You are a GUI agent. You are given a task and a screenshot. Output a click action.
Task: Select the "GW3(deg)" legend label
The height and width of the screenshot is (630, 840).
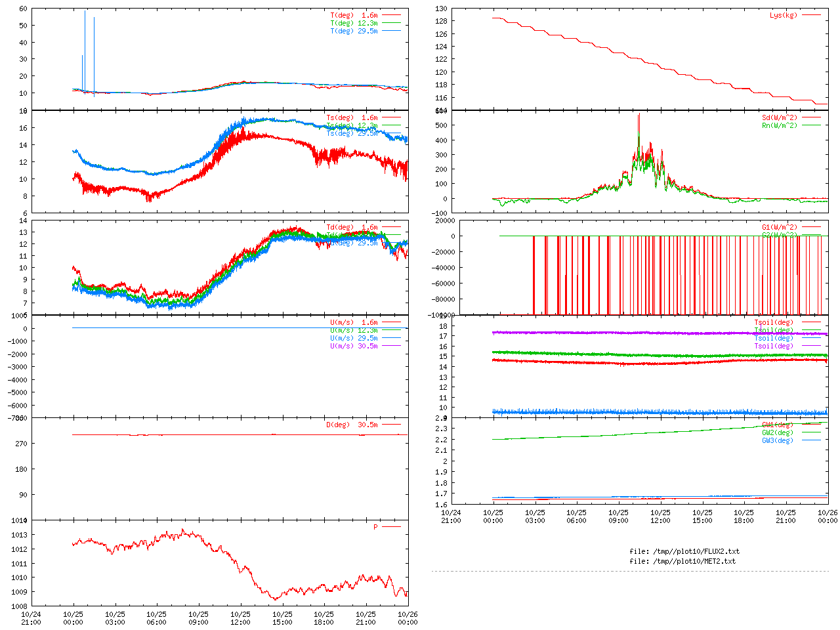778,440
